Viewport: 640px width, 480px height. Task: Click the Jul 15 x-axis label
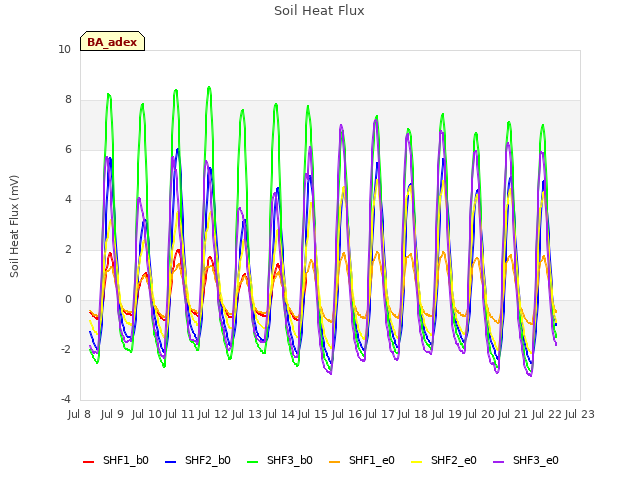coord(313,414)
